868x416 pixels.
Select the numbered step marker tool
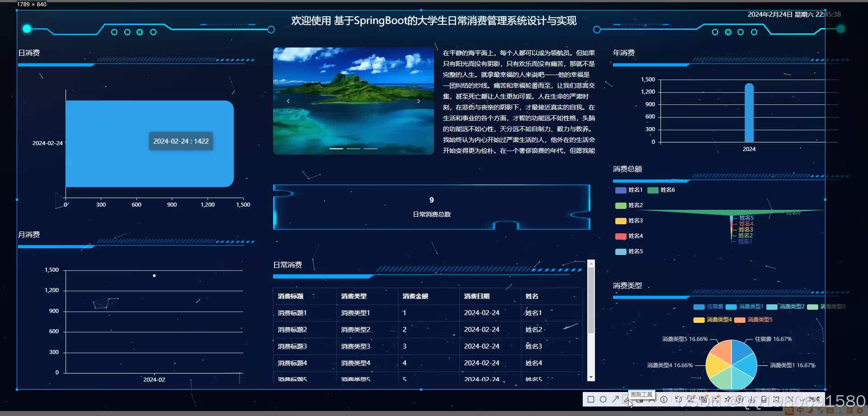pyautogui.click(x=664, y=400)
